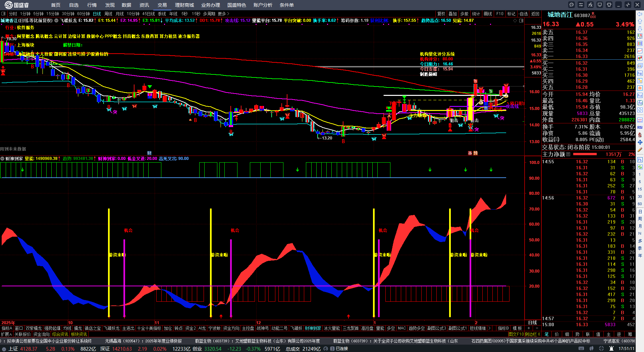Open the main indicator dropdown beside 飞碟妖龙
The image size is (644, 352).
(56, 20)
